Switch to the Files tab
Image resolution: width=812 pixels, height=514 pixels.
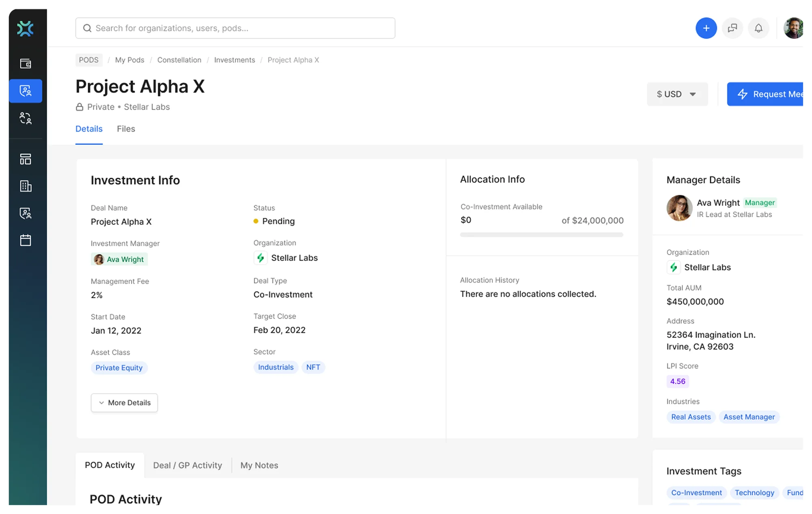[x=126, y=129]
